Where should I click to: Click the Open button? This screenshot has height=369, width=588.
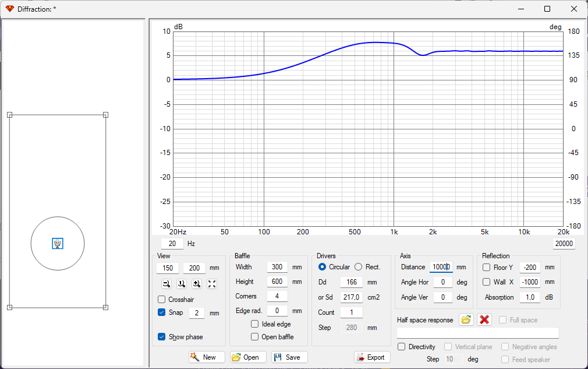point(248,357)
